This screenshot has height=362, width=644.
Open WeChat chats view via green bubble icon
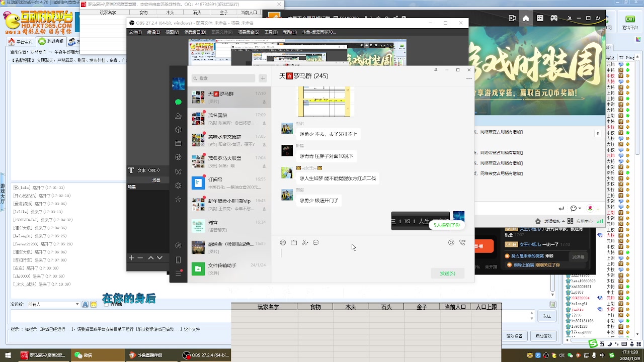click(x=178, y=102)
